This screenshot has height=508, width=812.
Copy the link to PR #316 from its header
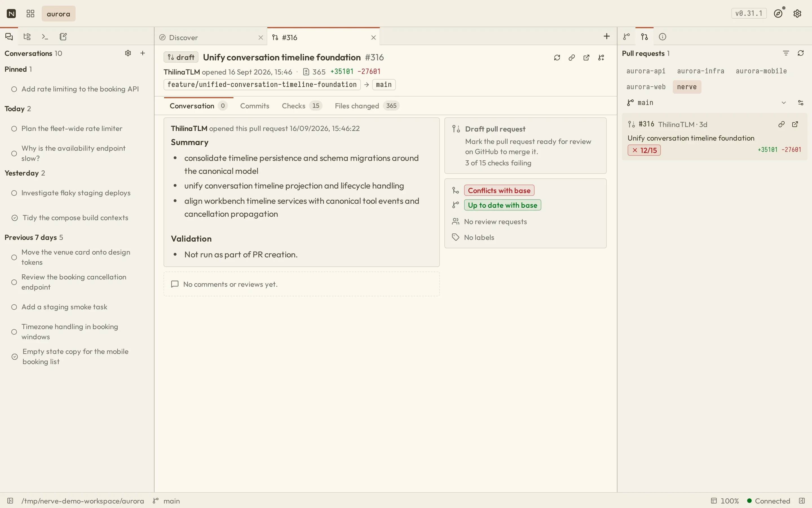pyautogui.click(x=572, y=58)
